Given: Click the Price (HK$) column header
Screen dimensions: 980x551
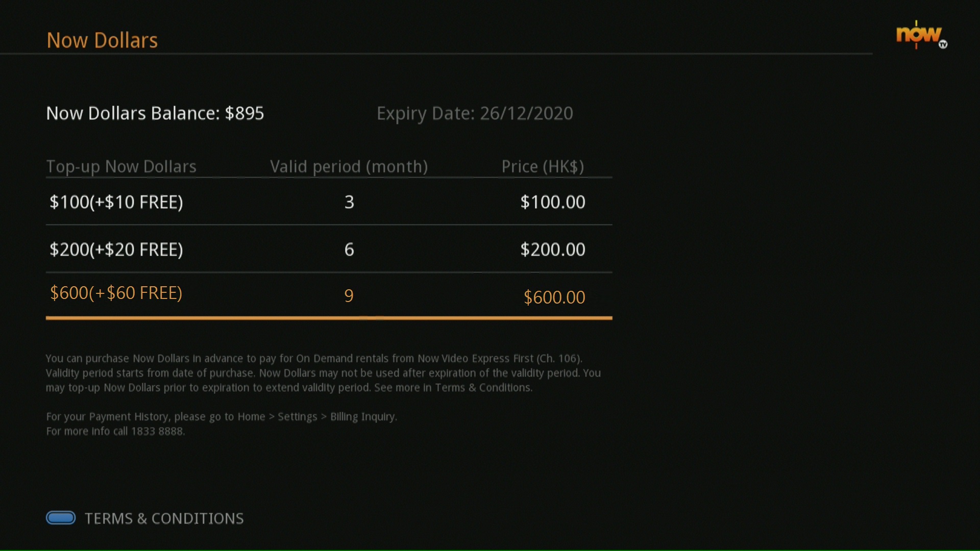Looking at the screenshot, I should pyautogui.click(x=543, y=167).
